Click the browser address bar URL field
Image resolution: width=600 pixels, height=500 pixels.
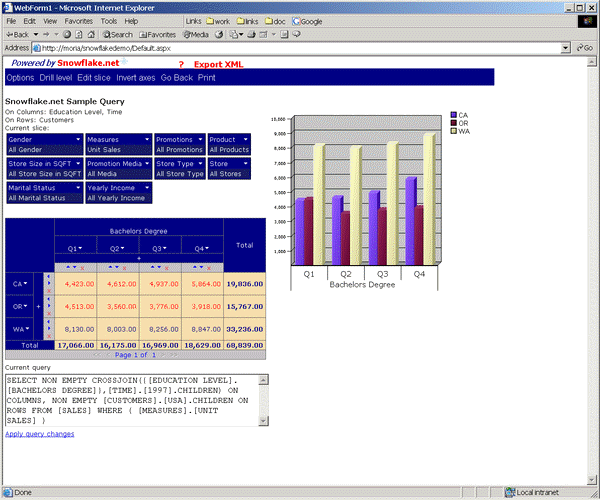pos(297,48)
